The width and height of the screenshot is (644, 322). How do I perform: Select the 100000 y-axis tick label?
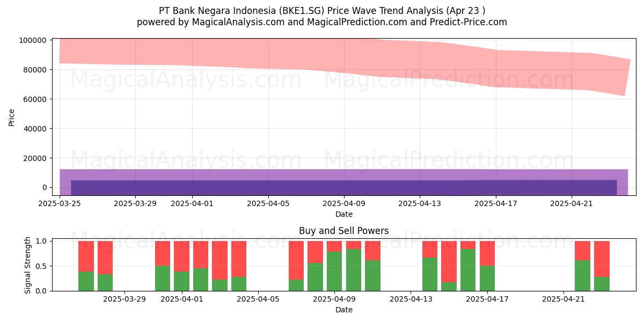click(33, 40)
